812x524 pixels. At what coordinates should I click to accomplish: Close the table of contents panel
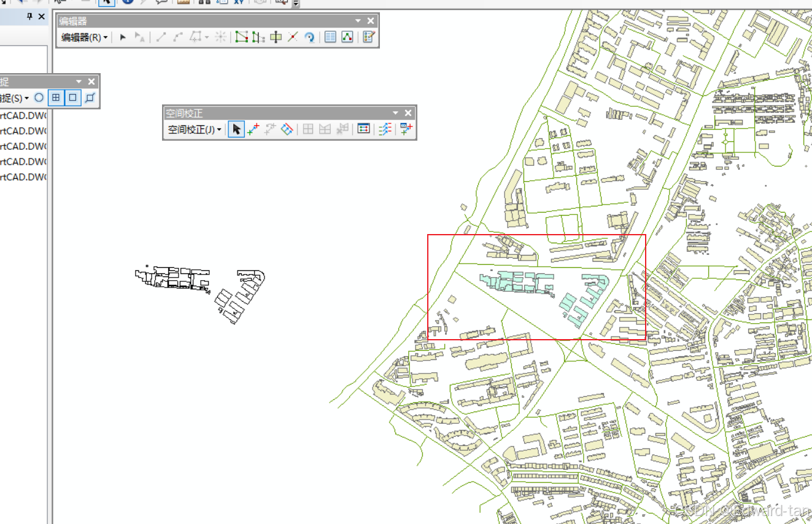click(x=41, y=17)
